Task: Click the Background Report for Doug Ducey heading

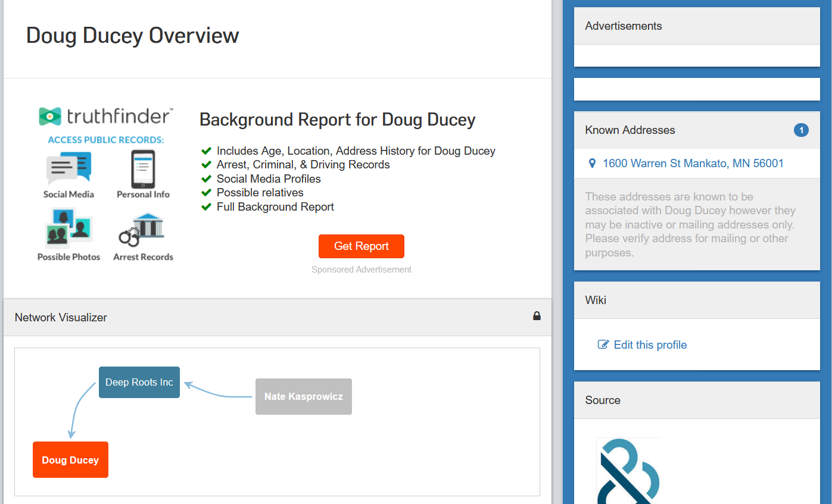Action: coord(338,120)
